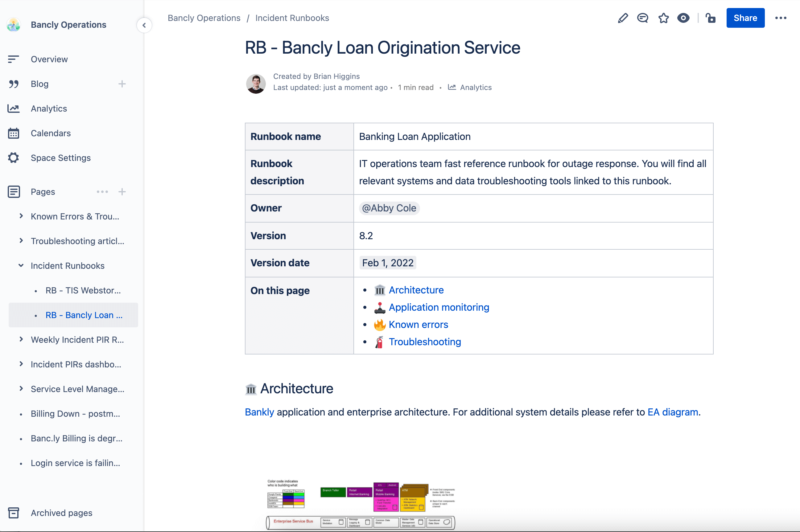Expand the Known Errors & Trou... page
The height and width of the screenshot is (532, 800).
21,216
